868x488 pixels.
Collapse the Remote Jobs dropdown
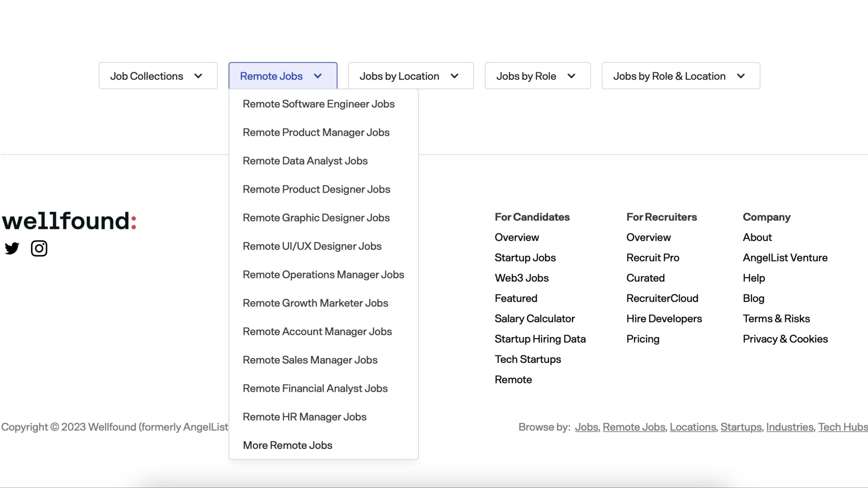[283, 76]
